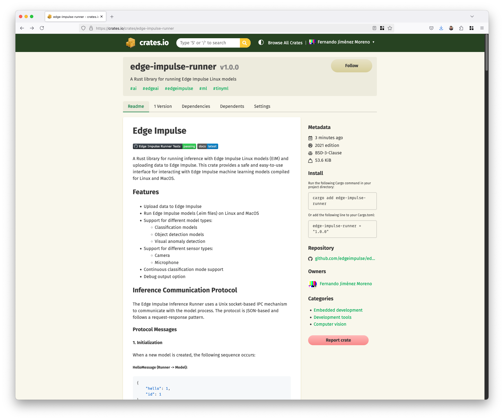This screenshot has width=504, height=420.
Task: Open the Firefox hamburger menu
Action: pos(482,28)
